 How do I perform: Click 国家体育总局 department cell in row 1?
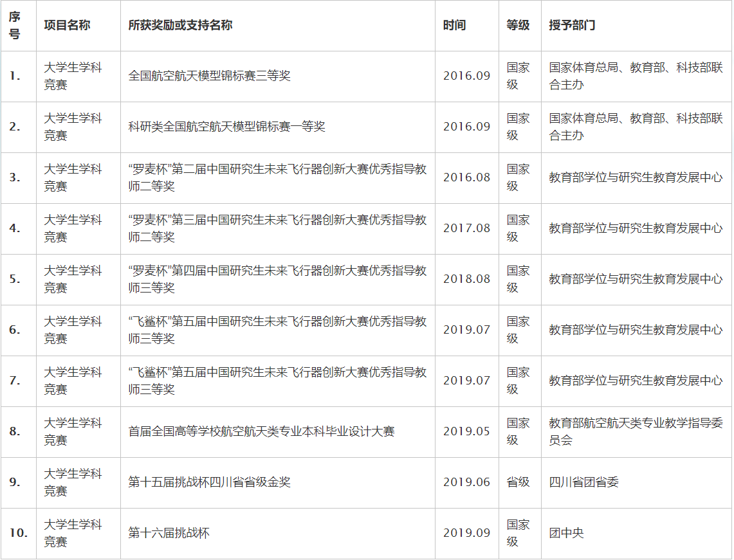click(636, 77)
